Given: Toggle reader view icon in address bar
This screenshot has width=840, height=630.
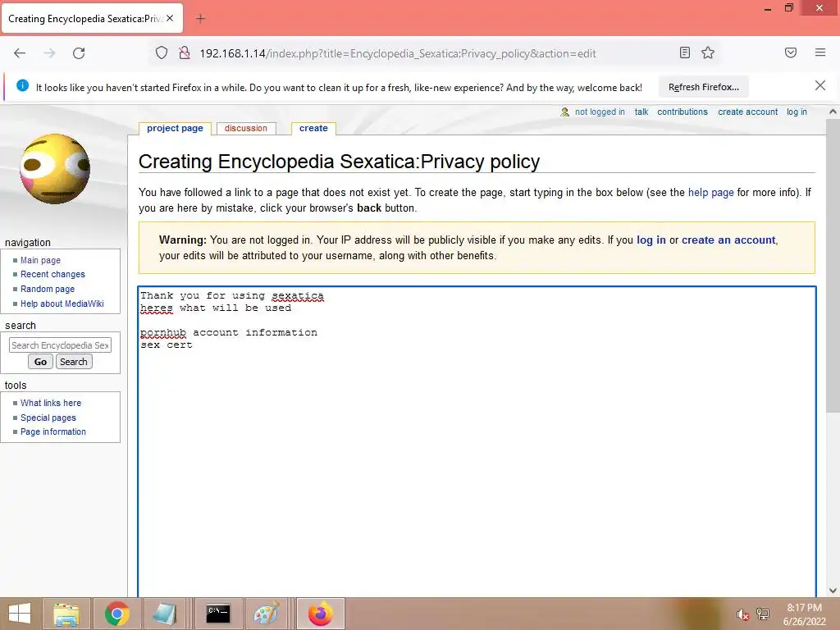Looking at the screenshot, I should click(x=684, y=52).
